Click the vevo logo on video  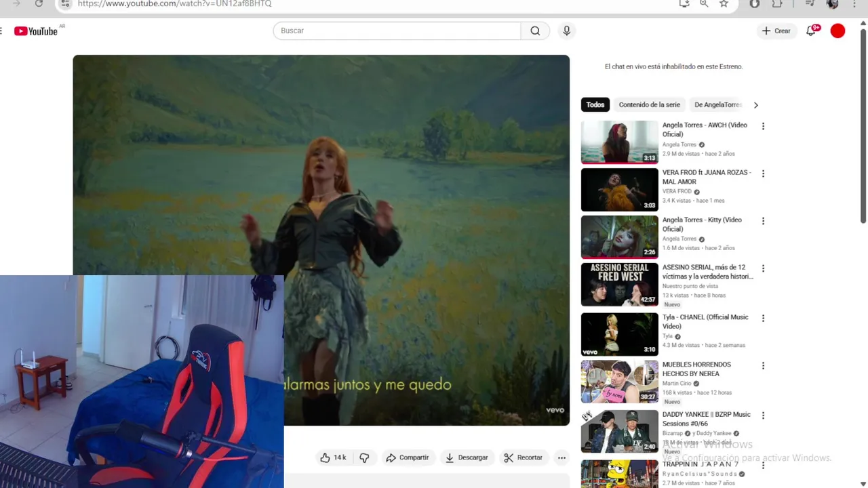555,410
